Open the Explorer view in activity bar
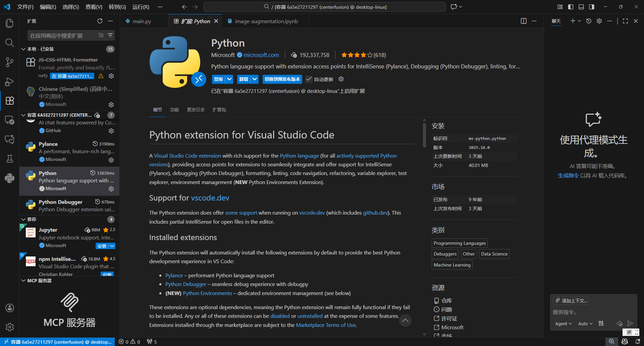The height and width of the screenshot is (346, 644). (x=9, y=23)
